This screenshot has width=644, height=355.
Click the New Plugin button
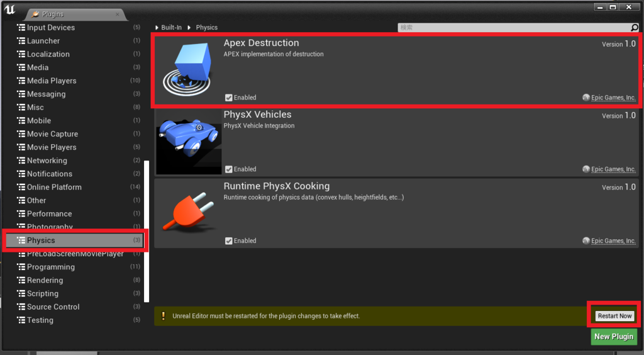614,337
